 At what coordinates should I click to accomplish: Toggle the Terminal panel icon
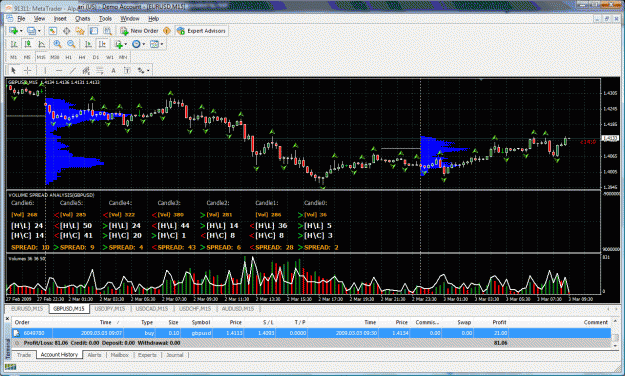pyautogui.click(x=94, y=31)
